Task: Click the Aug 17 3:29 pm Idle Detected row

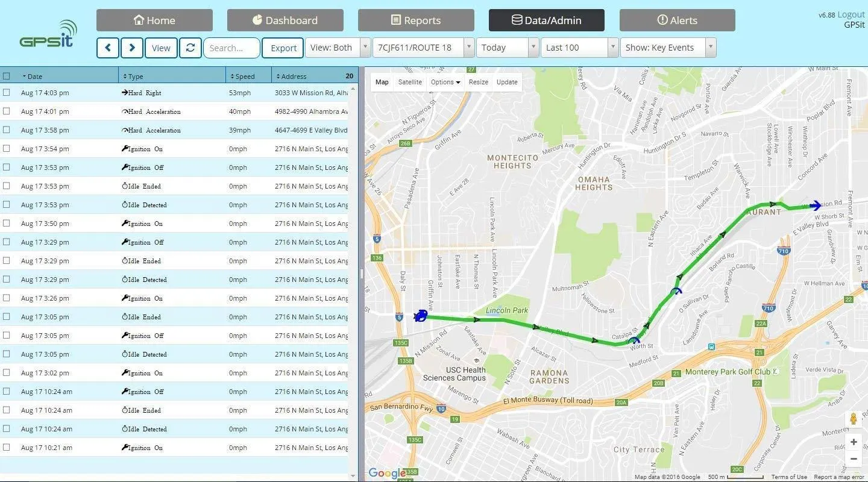Action: coord(175,280)
